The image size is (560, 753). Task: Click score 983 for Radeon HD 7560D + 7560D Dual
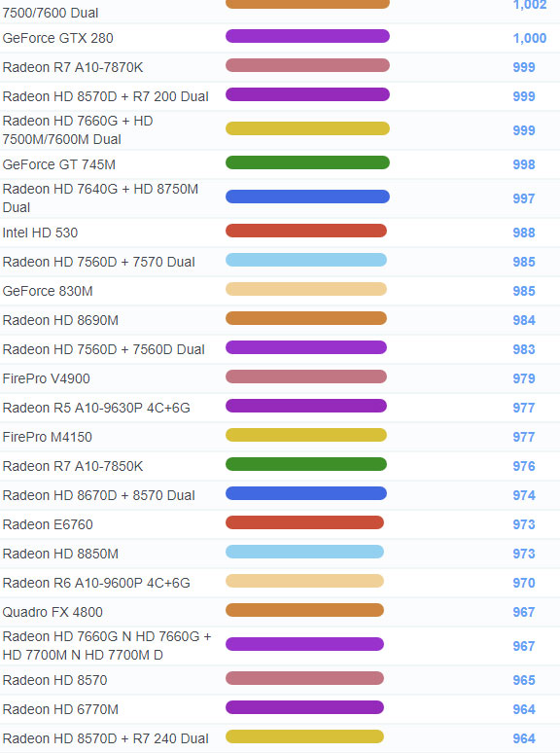(524, 349)
